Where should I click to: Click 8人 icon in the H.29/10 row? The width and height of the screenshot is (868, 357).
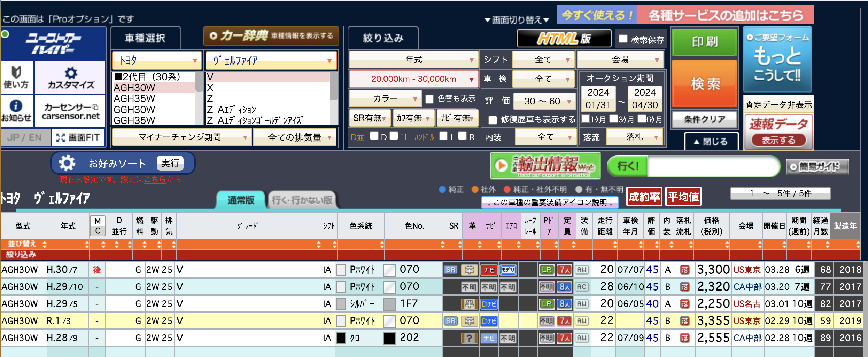564,287
